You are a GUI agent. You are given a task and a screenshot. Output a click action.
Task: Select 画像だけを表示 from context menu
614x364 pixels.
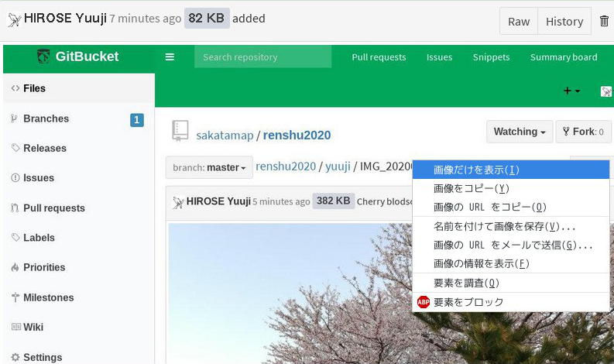(x=475, y=170)
